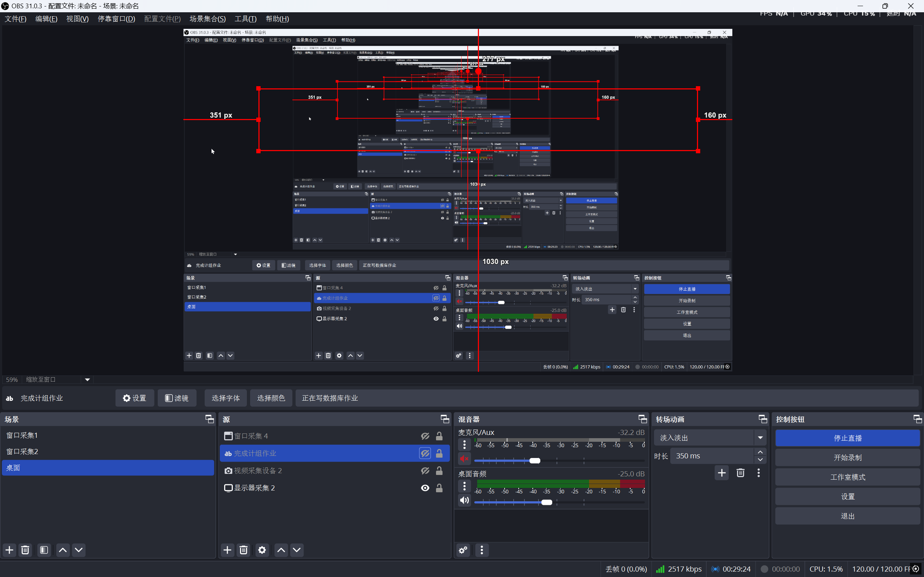Screen dimensions: 924x577
Task: Unlock the 视频采集设备 2 source
Action: pos(439,471)
